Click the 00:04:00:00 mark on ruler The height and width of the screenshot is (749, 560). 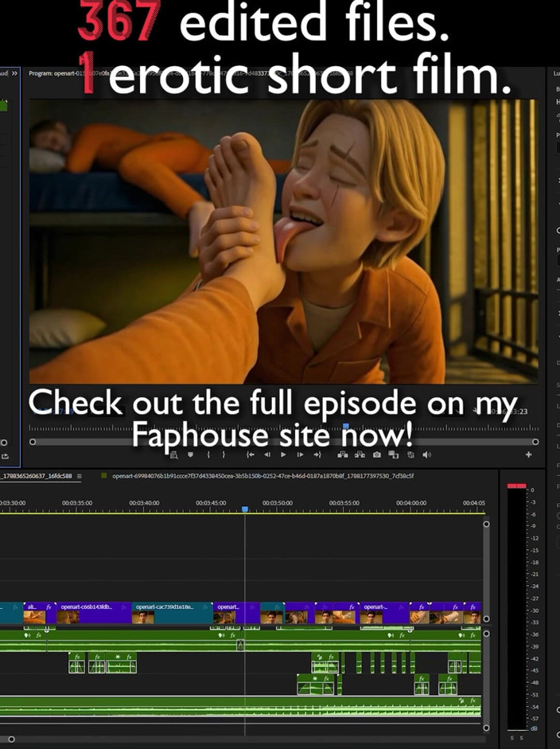411,503
